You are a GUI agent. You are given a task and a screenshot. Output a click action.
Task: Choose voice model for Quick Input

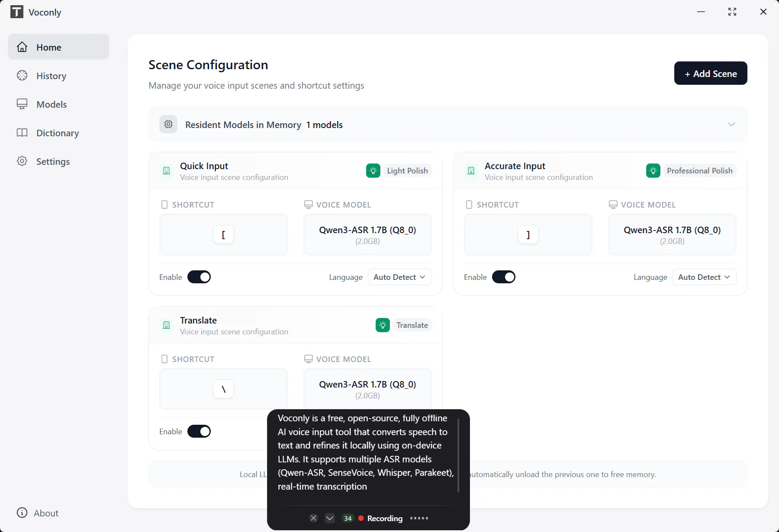coord(367,234)
